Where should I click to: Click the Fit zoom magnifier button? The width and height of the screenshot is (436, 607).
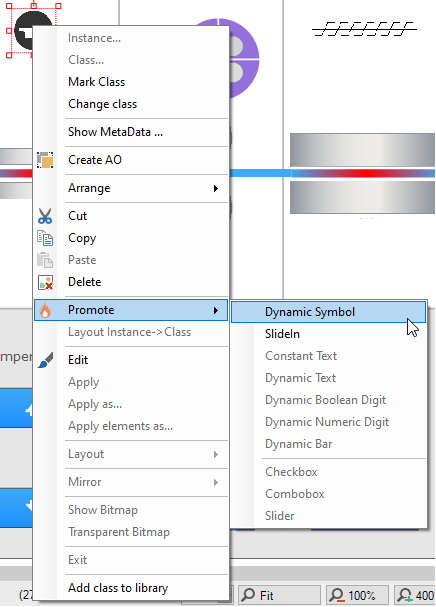[279, 595]
